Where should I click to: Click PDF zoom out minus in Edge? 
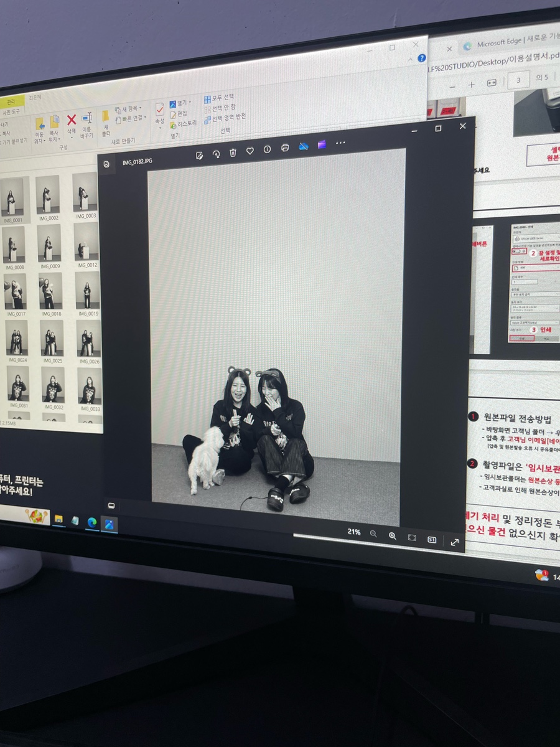click(x=452, y=86)
